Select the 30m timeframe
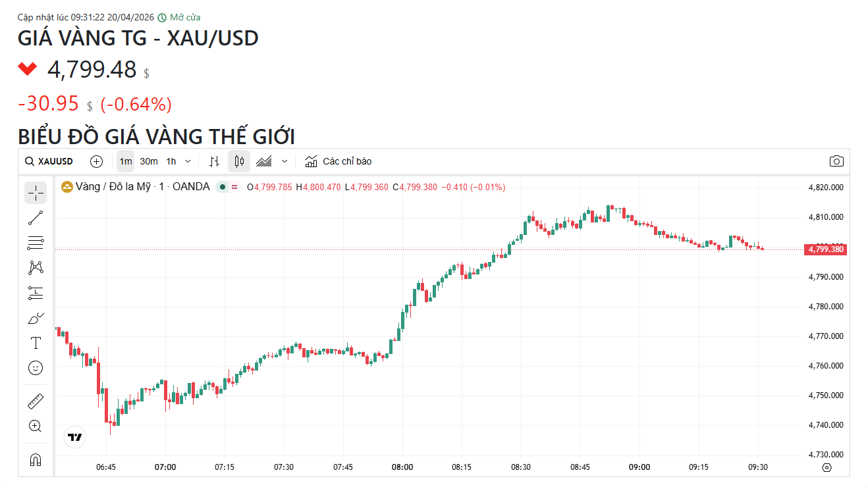Image resolution: width=868 pixels, height=487 pixels. 149,161
